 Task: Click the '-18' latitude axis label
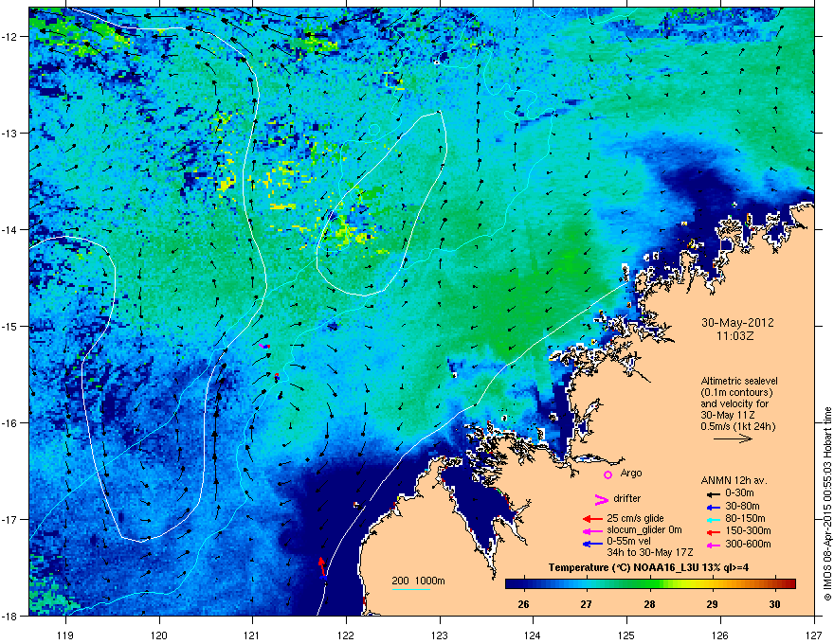pos(9,616)
